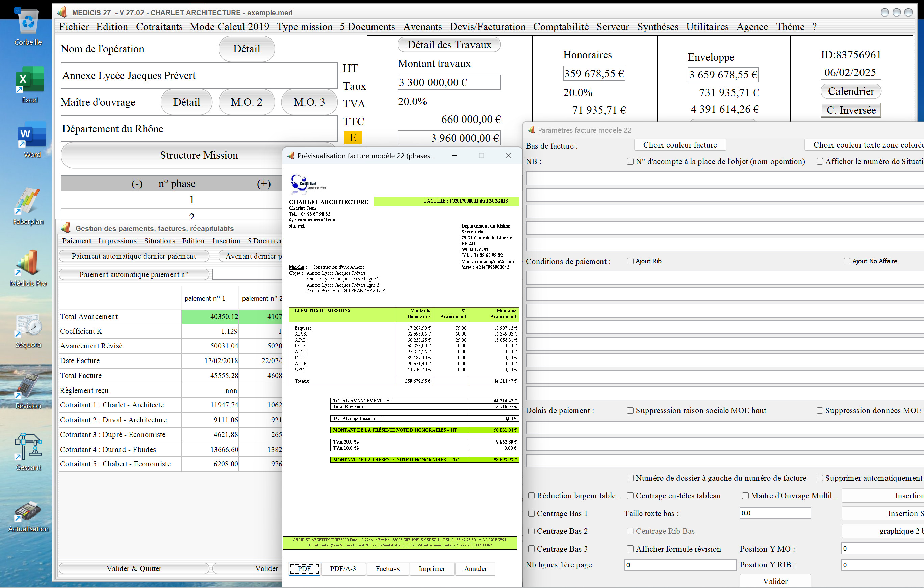Click the Position Y MO input field
924x588 pixels.
click(882, 549)
